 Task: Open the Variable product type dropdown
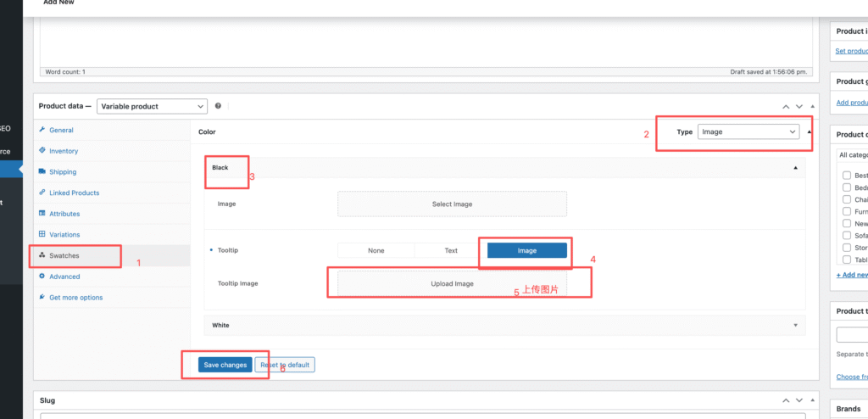(152, 106)
